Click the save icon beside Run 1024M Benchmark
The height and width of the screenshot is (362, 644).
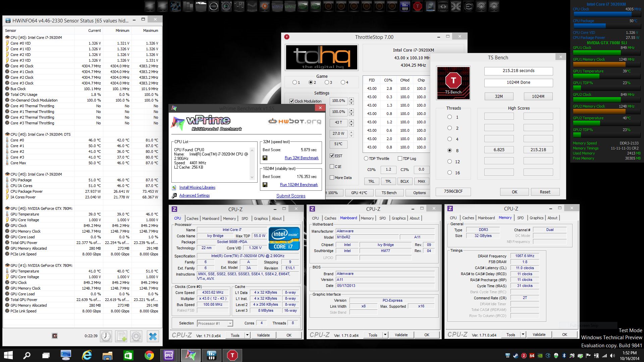tap(265, 185)
